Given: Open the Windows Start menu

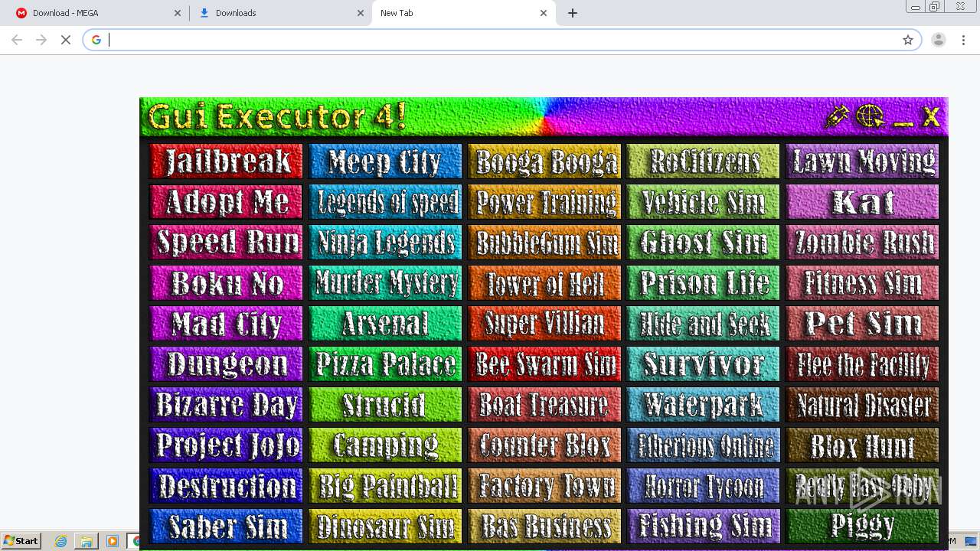Looking at the screenshot, I should pos(21,541).
